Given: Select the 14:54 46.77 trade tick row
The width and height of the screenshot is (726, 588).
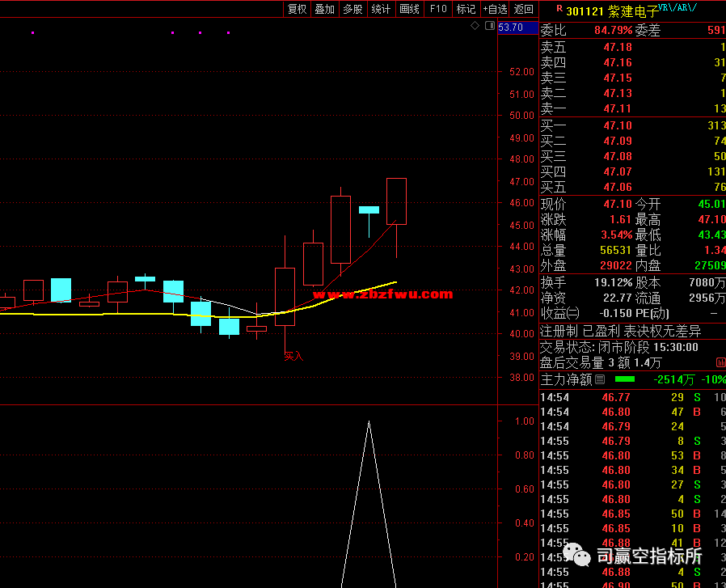Looking at the screenshot, I should (632, 397).
